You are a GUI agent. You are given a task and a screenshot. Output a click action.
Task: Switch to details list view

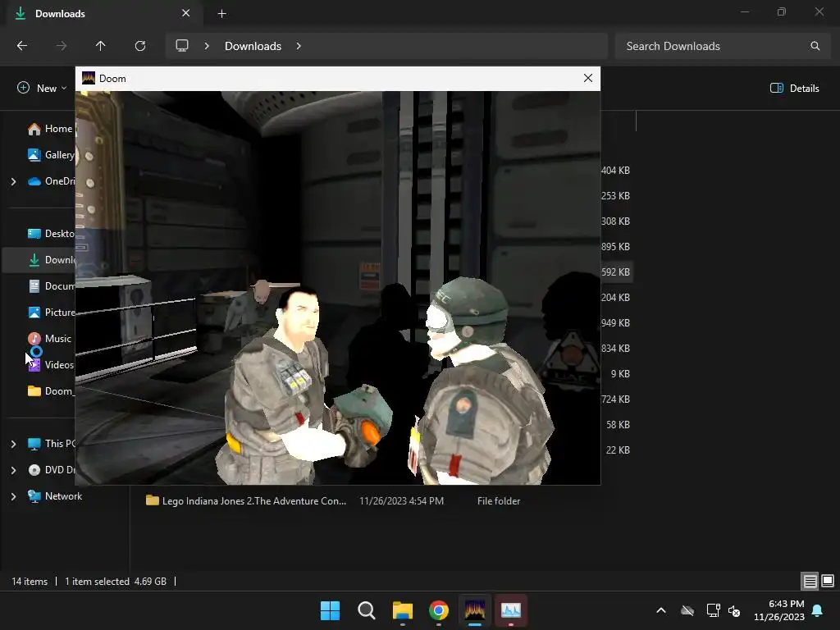(810, 581)
